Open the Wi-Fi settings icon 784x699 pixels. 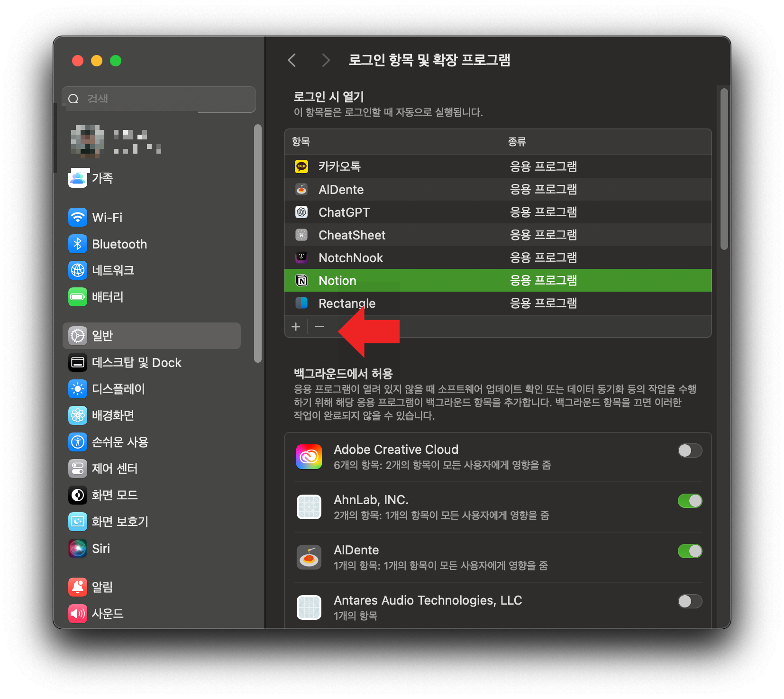coord(78,217)
